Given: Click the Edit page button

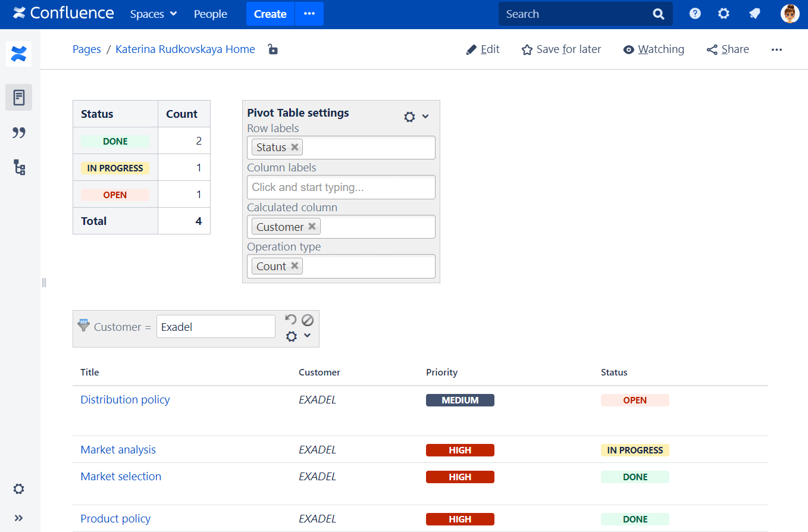Looking at the screenshot, I should [483, 49].
